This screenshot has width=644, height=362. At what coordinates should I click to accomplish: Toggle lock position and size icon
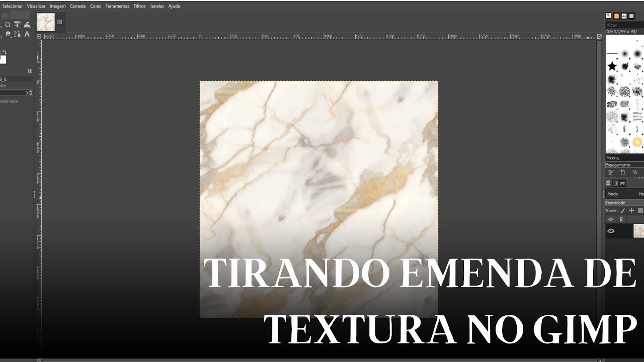tap(631, 211)
